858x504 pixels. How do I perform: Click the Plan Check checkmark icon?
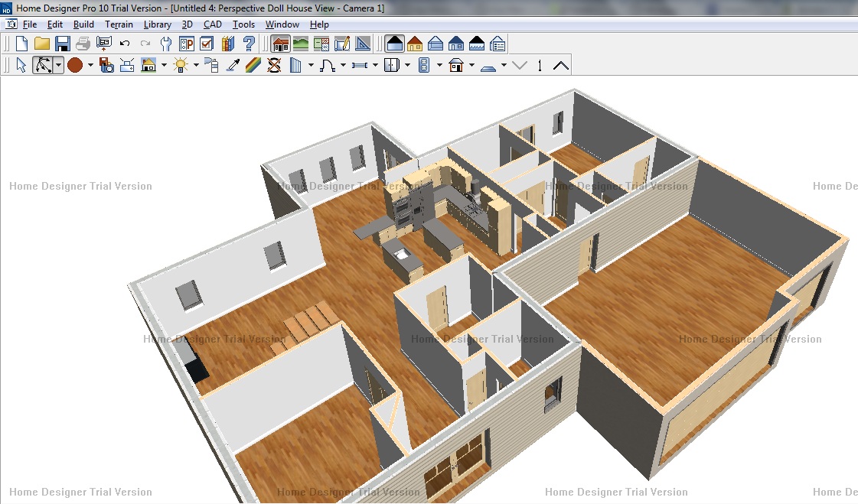207,44
